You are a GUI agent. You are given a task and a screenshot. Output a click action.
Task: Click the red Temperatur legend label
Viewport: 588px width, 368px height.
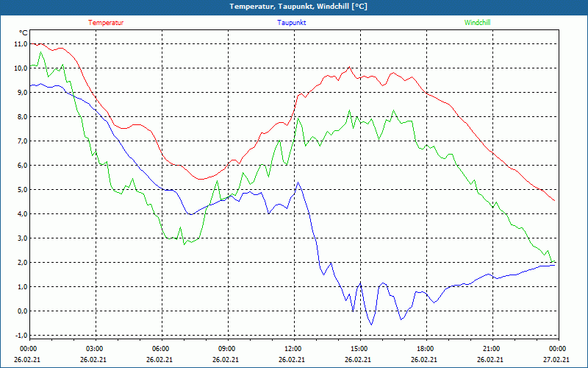click(x=106, y=23)
